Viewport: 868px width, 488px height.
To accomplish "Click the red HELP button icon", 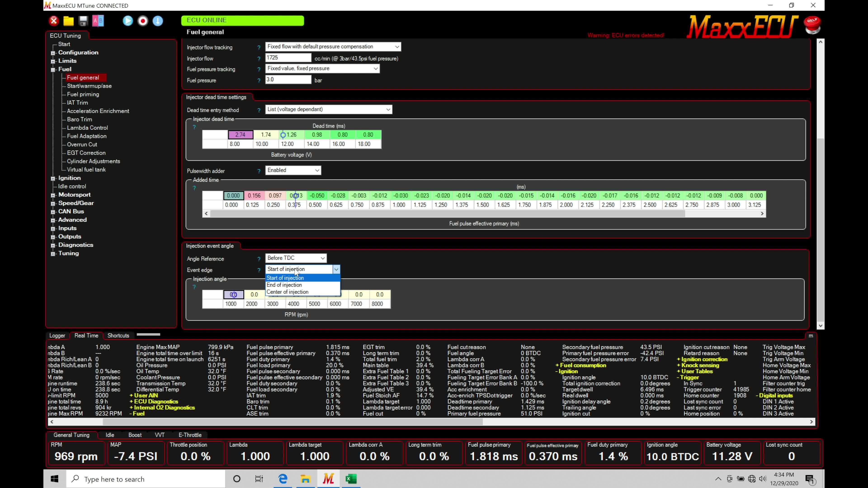I will coord(812,25).
